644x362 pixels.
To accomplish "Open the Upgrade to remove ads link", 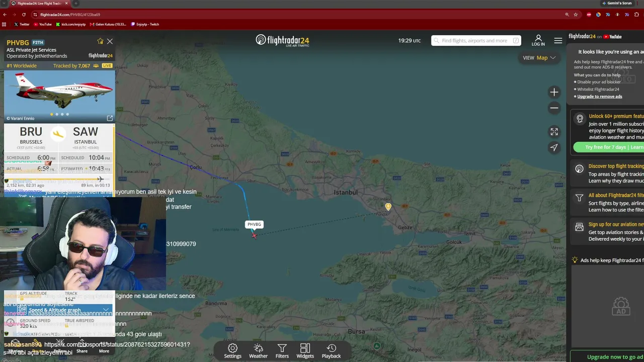I will pos(600,97).
